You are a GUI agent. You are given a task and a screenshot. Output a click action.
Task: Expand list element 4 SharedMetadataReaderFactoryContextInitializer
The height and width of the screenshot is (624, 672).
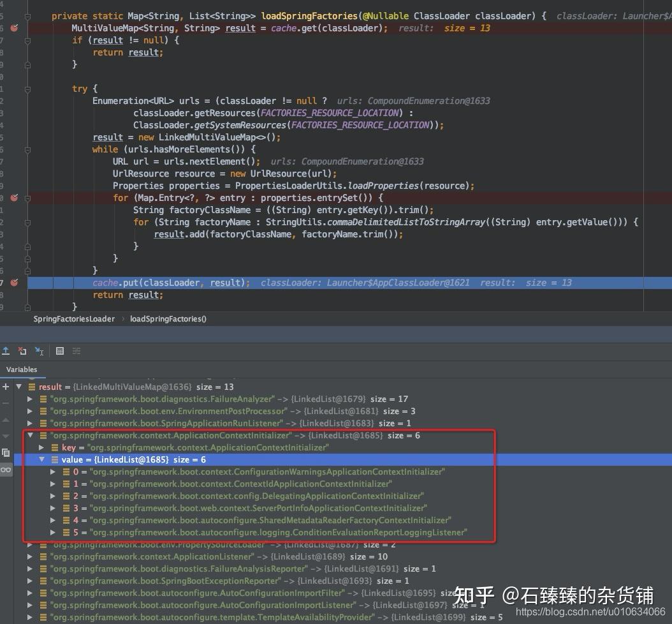click(x=53, y=520)
